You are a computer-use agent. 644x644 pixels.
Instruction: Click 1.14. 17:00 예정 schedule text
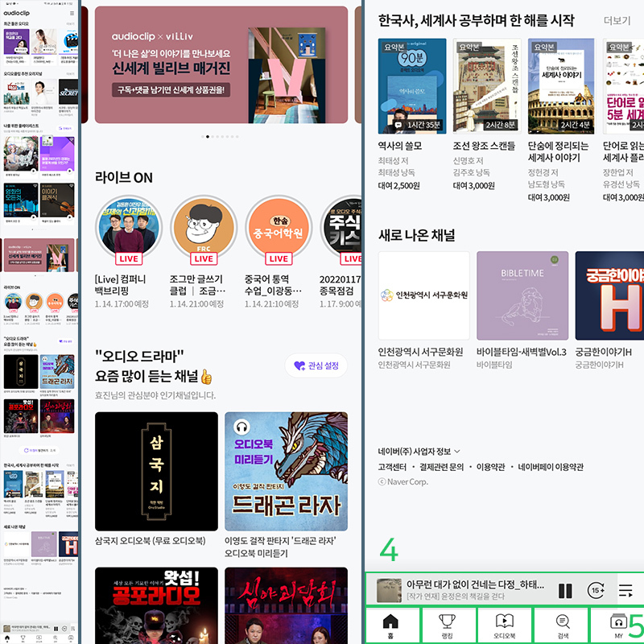coord(122,304)
